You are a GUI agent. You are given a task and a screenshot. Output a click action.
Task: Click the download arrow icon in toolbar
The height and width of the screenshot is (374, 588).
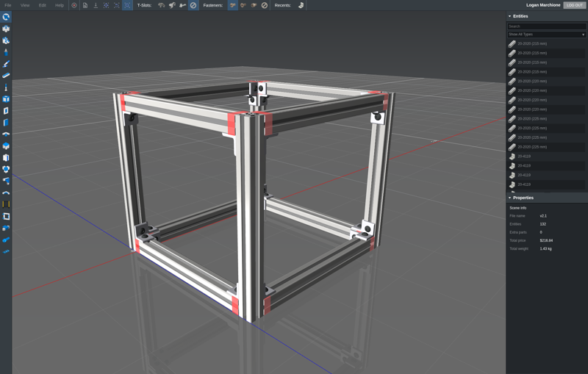pos(96,5)
